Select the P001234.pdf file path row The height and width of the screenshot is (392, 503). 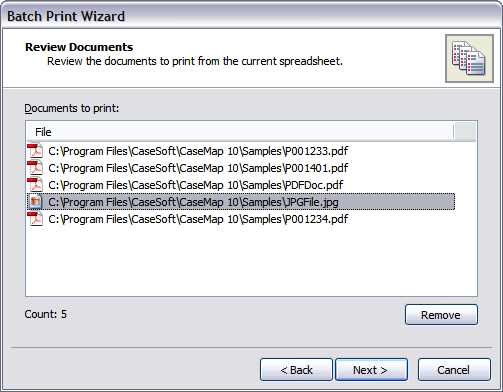241,219
